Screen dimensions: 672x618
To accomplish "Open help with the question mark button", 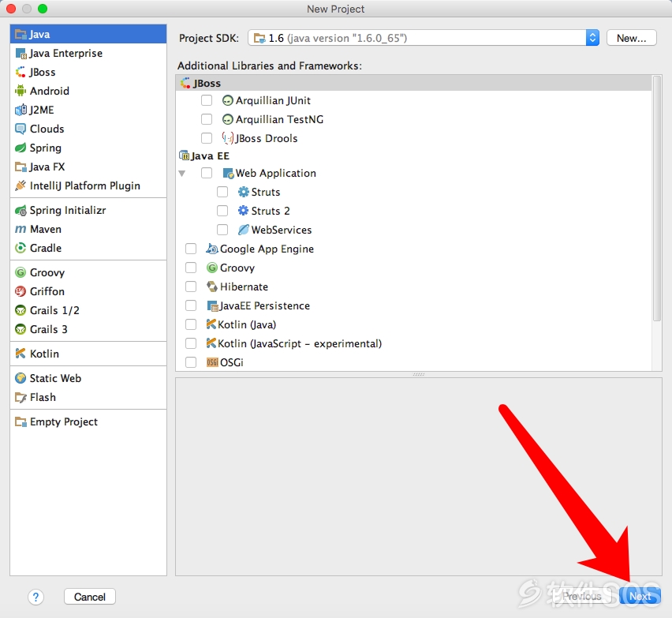I will 36,597.
